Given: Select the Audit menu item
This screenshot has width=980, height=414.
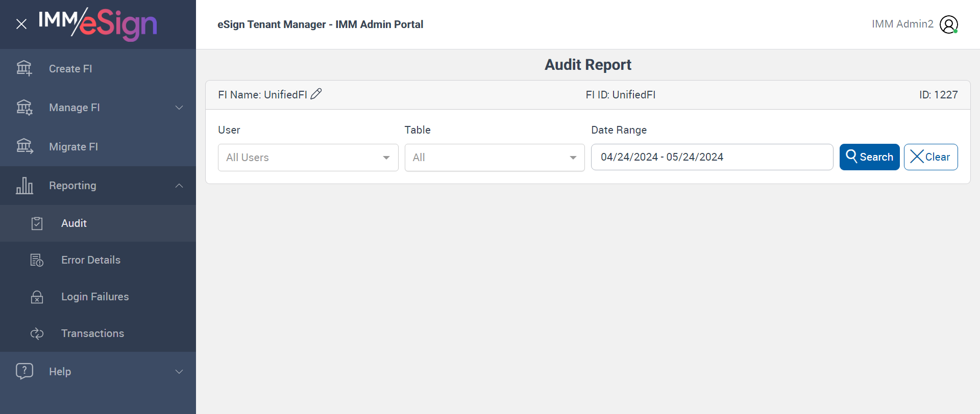Looking at the screenshot, I should pos(74,223).
